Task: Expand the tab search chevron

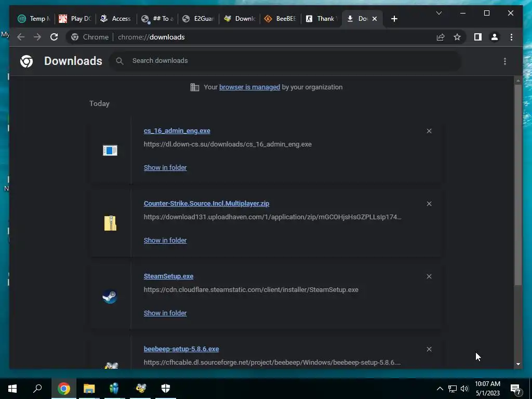Action: pos(438,13)
